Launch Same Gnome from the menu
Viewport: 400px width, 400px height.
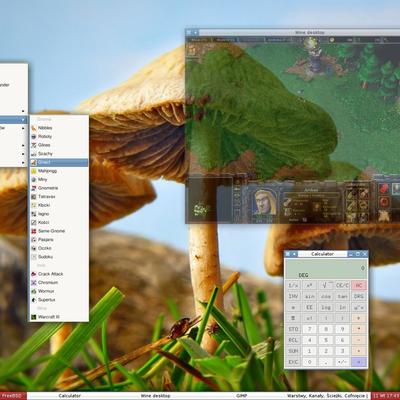59,231
